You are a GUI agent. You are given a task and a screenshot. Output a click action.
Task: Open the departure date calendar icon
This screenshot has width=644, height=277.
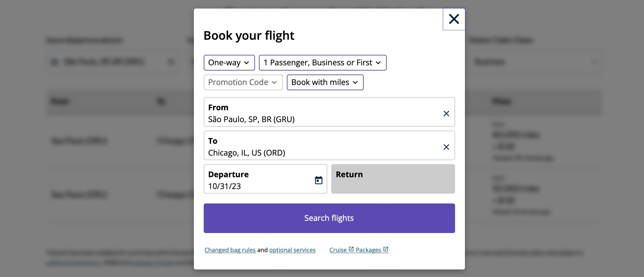318,180
